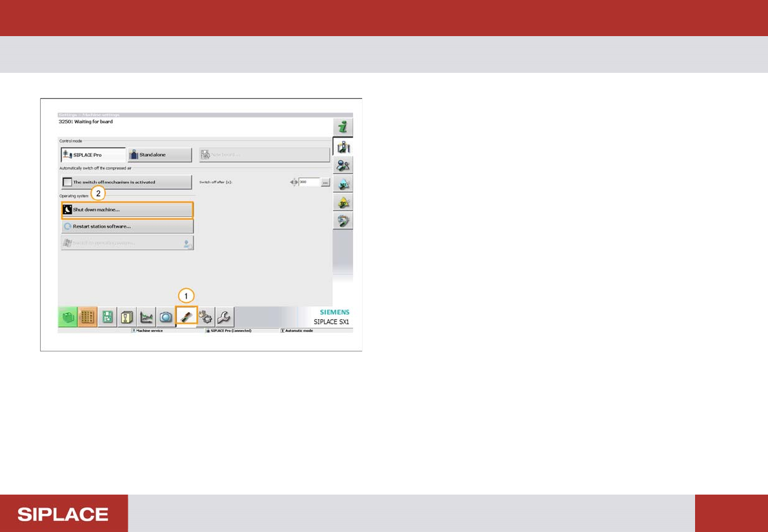
Task: Open the ellipsis button beside 300 field
Action: (x=326, y=182)
